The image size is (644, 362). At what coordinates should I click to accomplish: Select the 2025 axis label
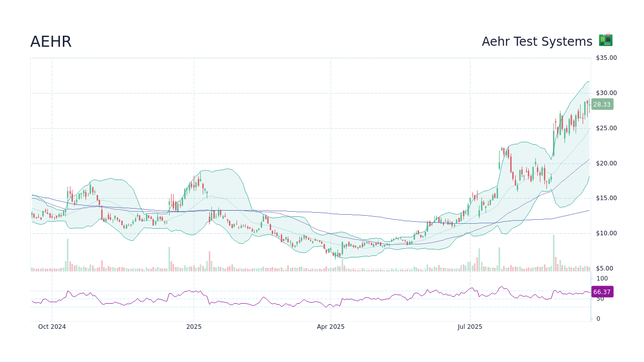click(194, 327)
